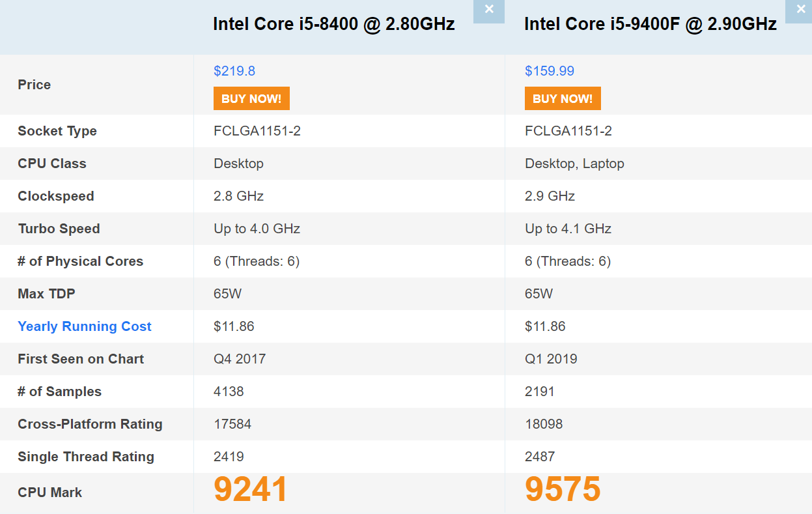Select the CPU class value Desktop, Laptop
812x514 pixels.
pyautogui.click(x=574, y=164)
